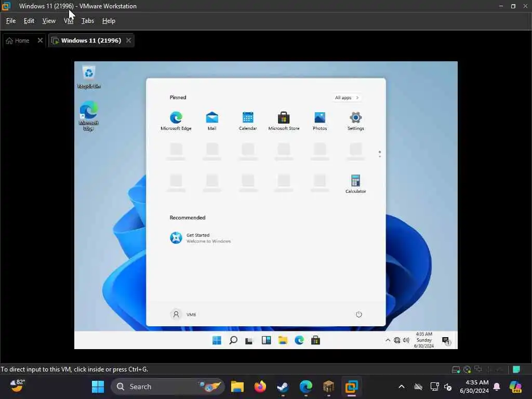Open the VM clock showing 4:35 AM Sunday
Screen dimensions: 532x399
pyautogui.click(x=424, y=340)
